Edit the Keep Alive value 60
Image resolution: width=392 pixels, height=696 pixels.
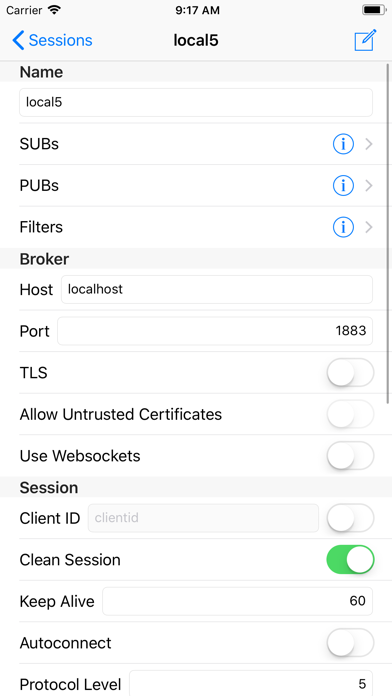click(238, 601)
